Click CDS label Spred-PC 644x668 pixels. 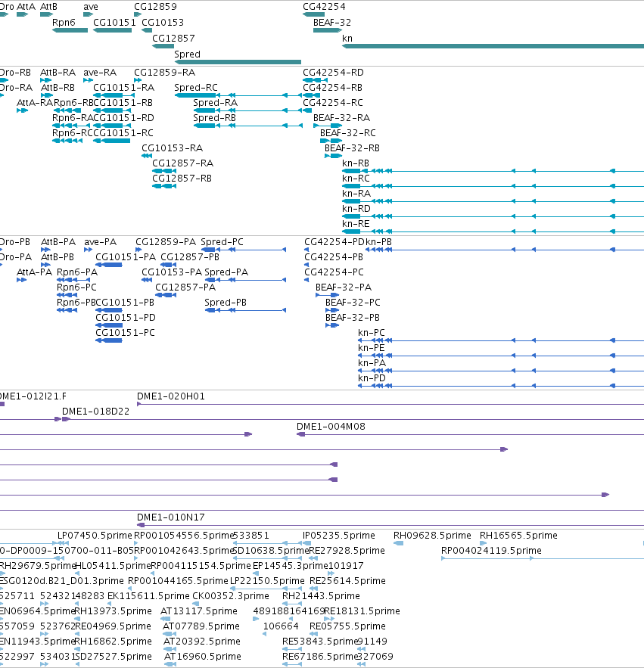point(222,242)
